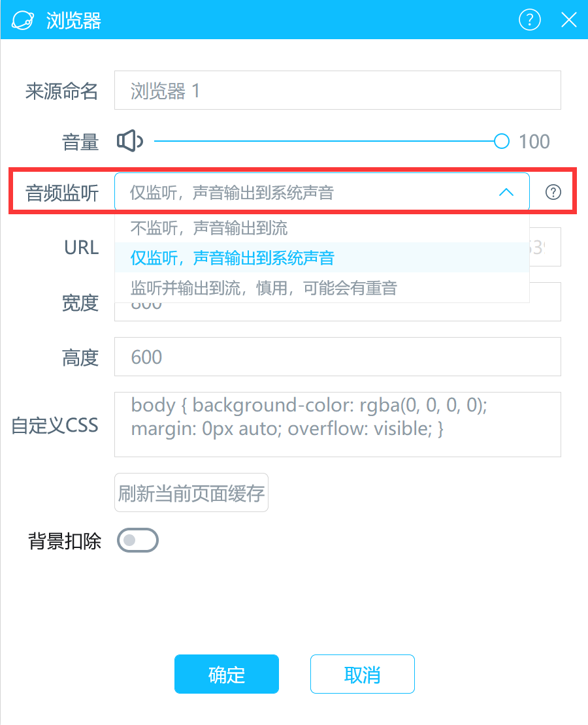Click the 取消 button
Screen dimensions: 588x725
(x=362, y=674)
